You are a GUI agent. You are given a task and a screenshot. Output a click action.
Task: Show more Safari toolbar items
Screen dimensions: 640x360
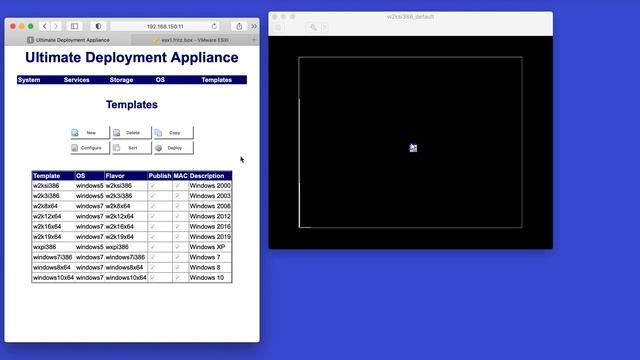pyautogui.click(x=254, y=26)
